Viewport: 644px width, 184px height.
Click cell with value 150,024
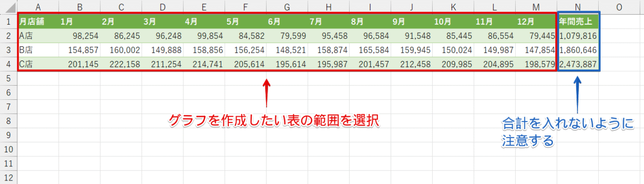[x=453, y=50]
